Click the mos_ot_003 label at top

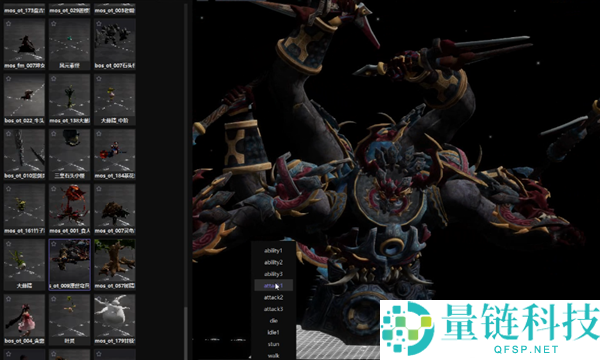tap(115, 10)
